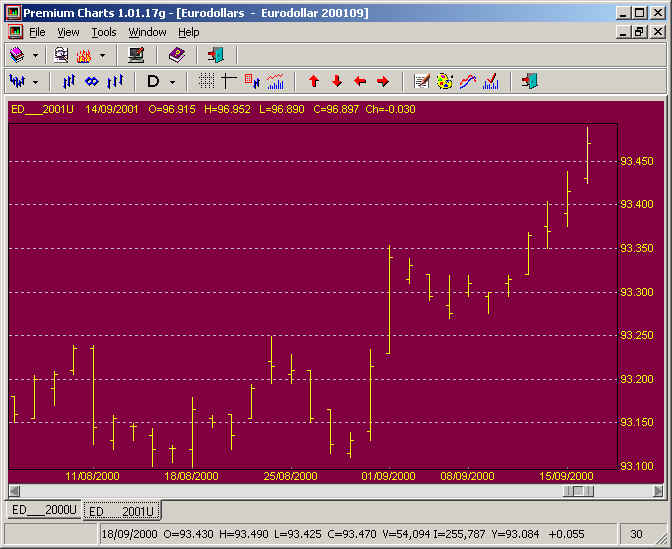Screen dimensions: 672x549
Task: Toggle the volume bars indicator icon
Action: [x=275, y=81]
